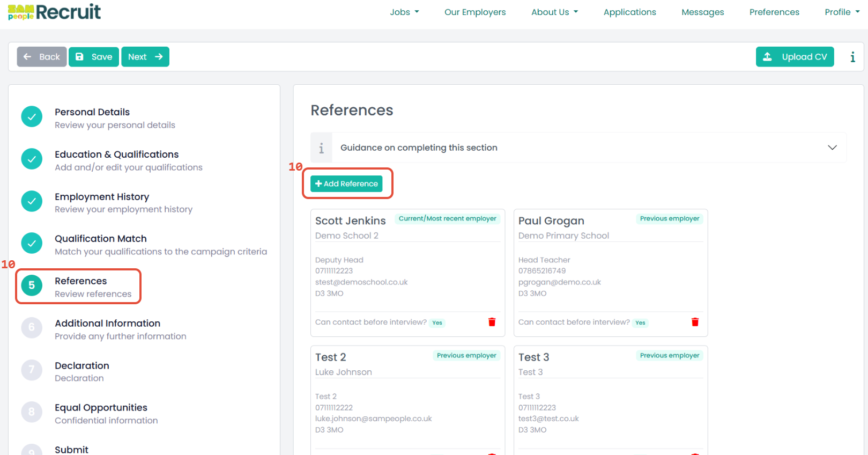The image size is (868, 455).
Task: Delete the Scott Jenkins reference card
Action: pyautogui.click(x=492, y=322)
